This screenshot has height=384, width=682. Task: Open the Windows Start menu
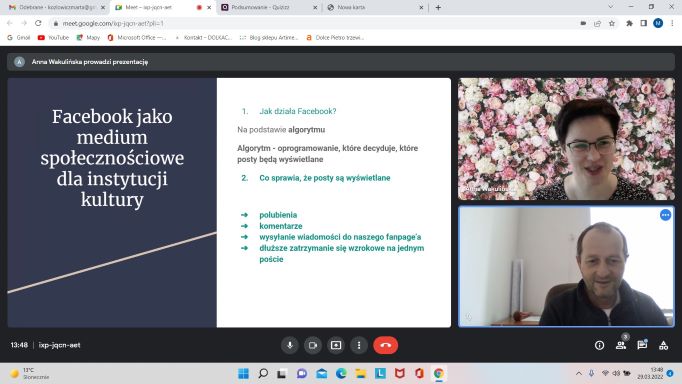click(x=243, y=374)
